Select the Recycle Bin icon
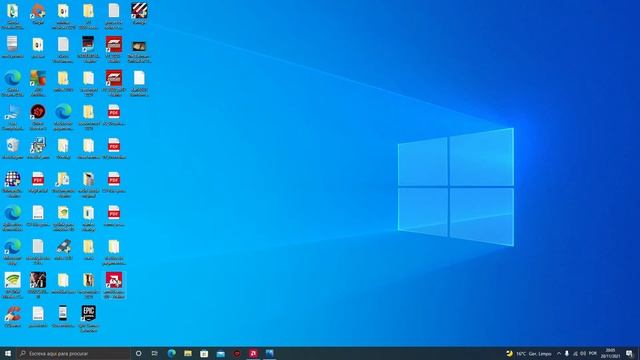This screenshot has width=640, height=360. (13, 145)
